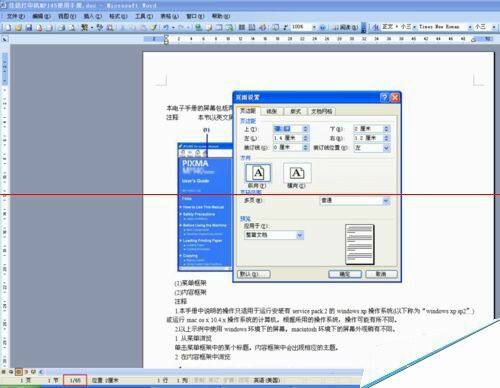This screenshot has width=500, height=388.
Task: Click the New blank document icon
Action: pos(8,28)
